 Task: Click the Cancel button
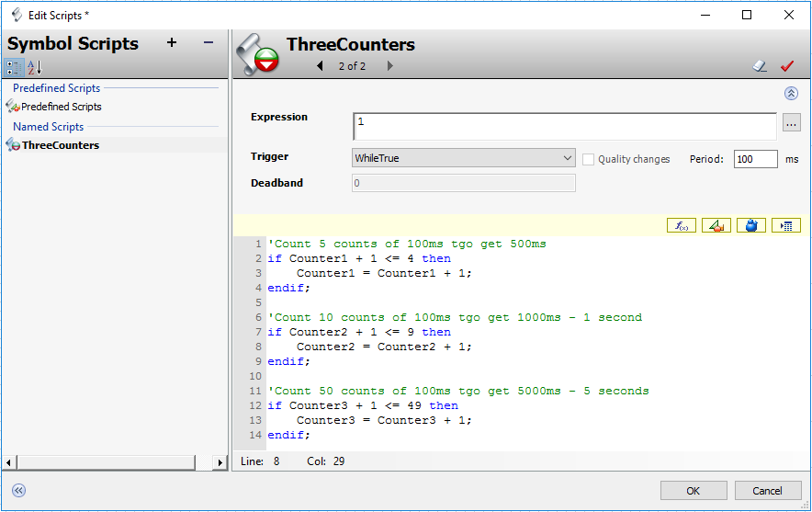[x=768, y=491]
